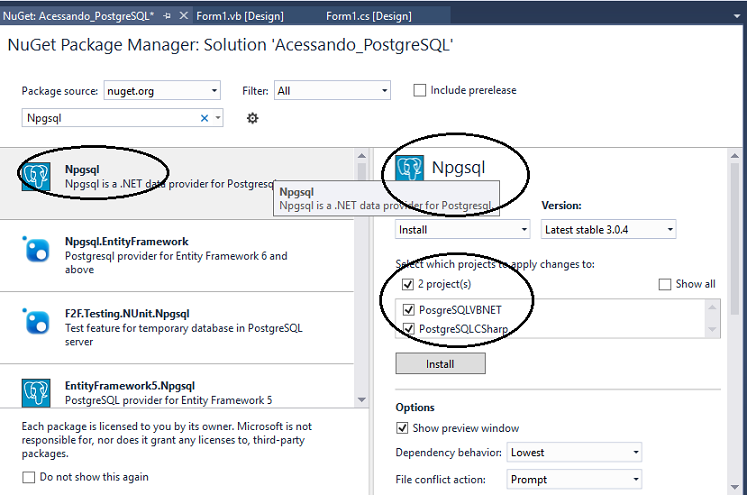Uncheck the PostgreSQLCSharp project
This screenshot has height=495, width=747.
point(408,329)
